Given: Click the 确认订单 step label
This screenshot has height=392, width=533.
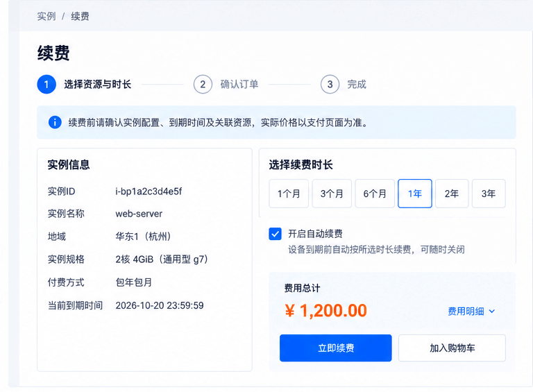Looking at the screenshot, I should (x=239, y=84).
